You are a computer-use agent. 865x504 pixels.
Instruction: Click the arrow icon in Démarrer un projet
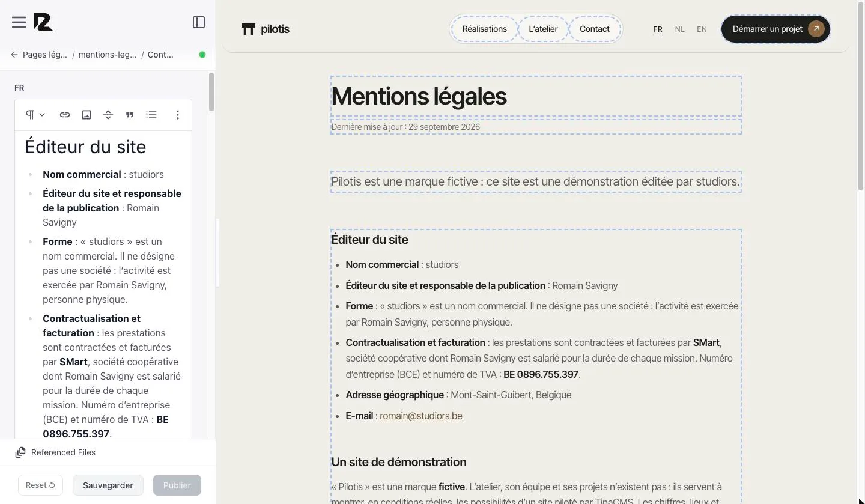pyautogui.click(x=816, y=29)
